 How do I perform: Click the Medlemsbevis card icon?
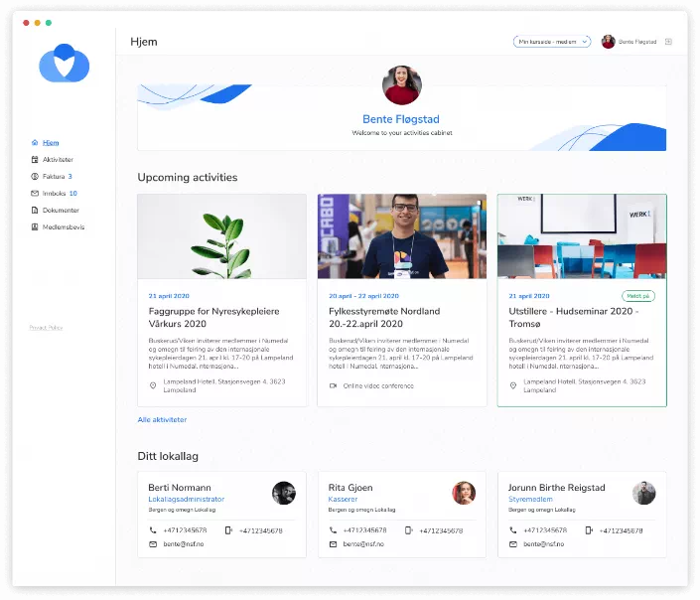35,226
